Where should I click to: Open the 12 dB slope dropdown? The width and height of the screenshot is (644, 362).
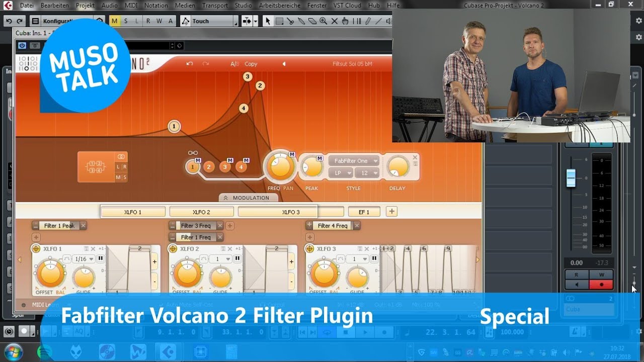tap(367, 173)
